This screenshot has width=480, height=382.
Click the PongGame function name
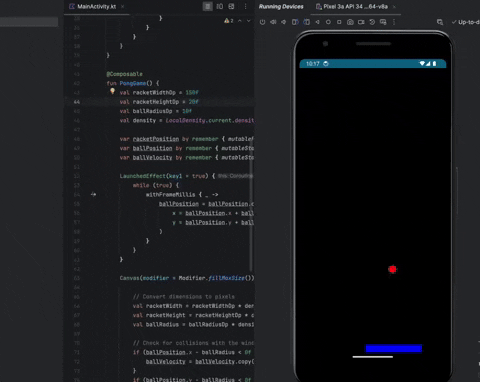point(133,83)
